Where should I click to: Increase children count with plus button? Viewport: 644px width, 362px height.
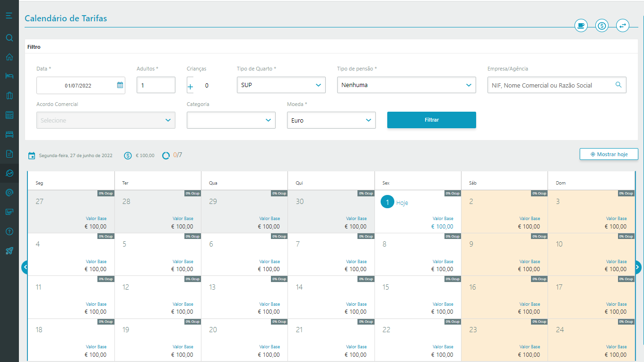point(191,87)
